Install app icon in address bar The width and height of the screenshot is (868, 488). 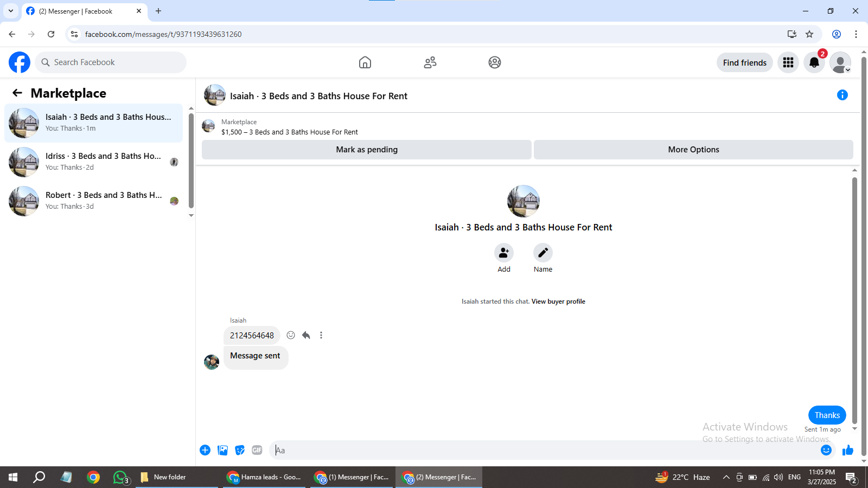pos(792,34)
